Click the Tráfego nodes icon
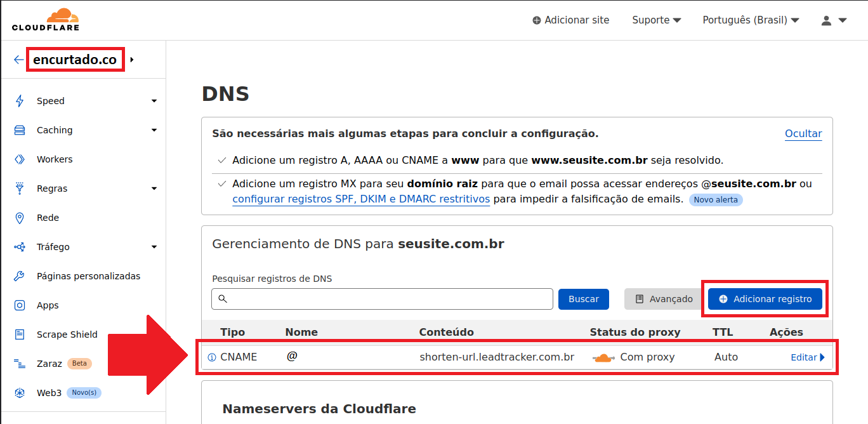 [20, 247]
